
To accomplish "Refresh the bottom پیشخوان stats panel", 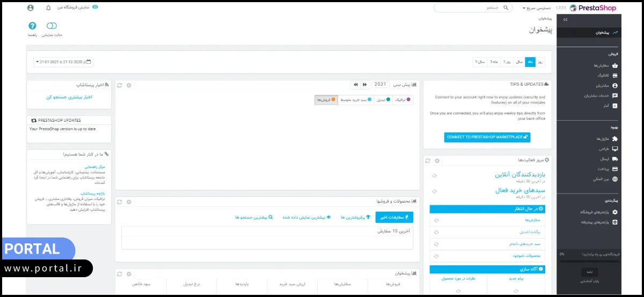I will 119,273.
